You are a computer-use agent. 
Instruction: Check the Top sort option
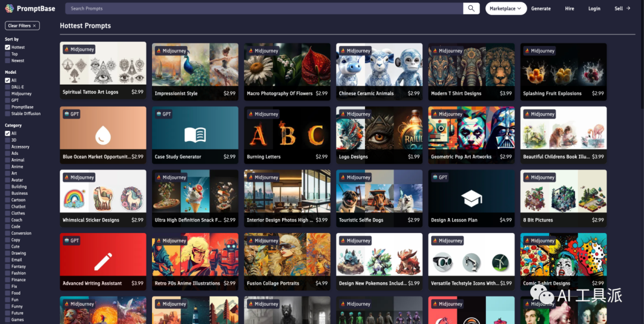point(7,54)
